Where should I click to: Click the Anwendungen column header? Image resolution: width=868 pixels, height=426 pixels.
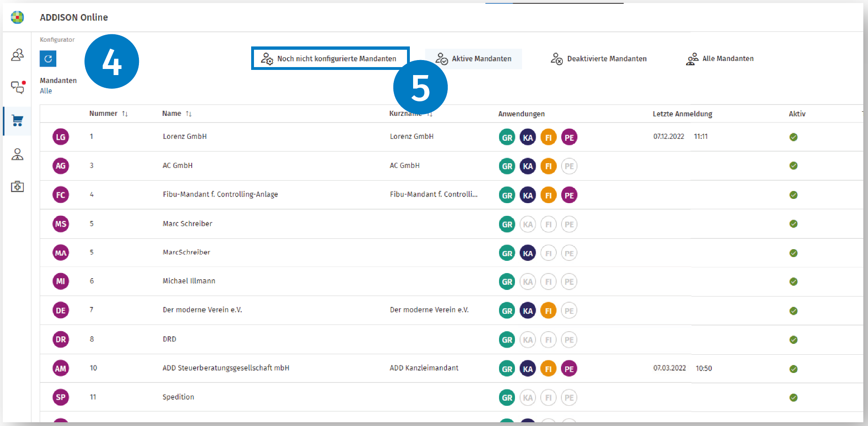(521, 114)
